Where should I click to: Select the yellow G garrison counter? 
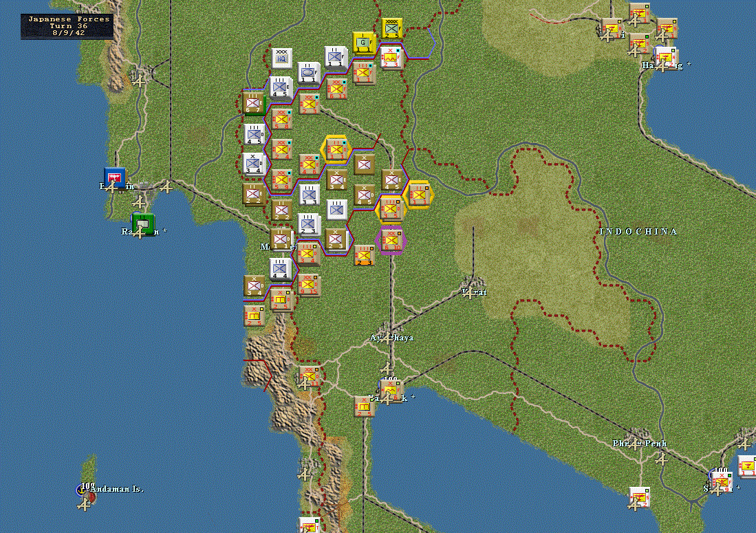(363, 43)
